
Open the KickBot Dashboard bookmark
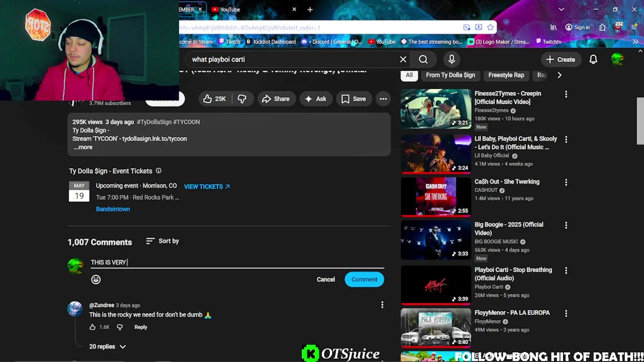(271, 42)
